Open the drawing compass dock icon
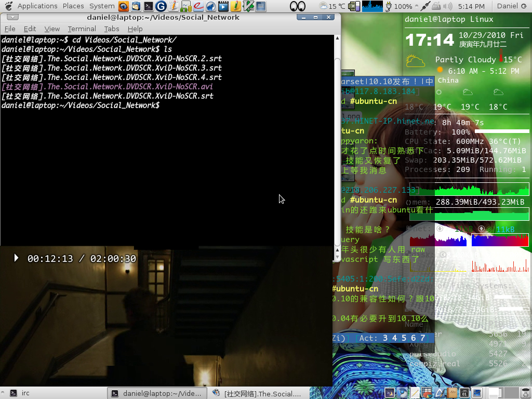Image resolution: width=532 pixels, height=399 pixels. tap(440, 393)
